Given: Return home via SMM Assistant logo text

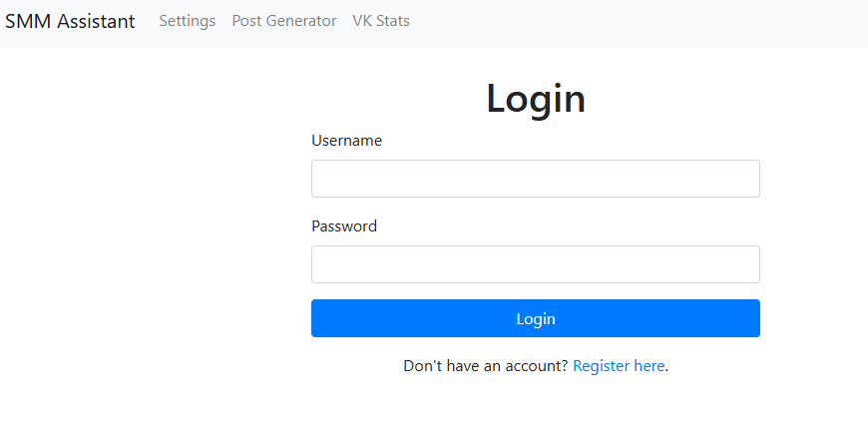Looking at the screenshot, I should 70,21.
